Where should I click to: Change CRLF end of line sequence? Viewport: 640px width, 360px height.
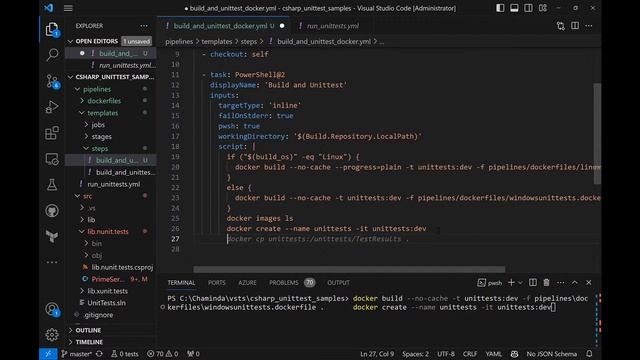pyautogui.click(x=470, y=354)
